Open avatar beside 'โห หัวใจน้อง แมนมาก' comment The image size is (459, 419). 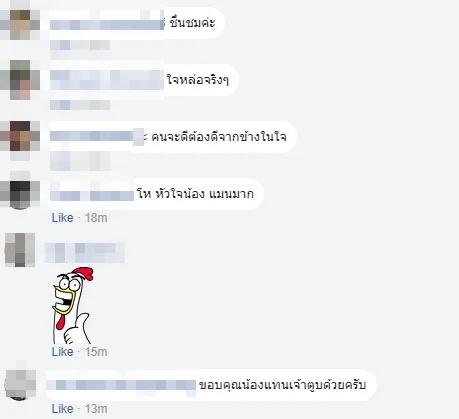[x=20, y=193]
